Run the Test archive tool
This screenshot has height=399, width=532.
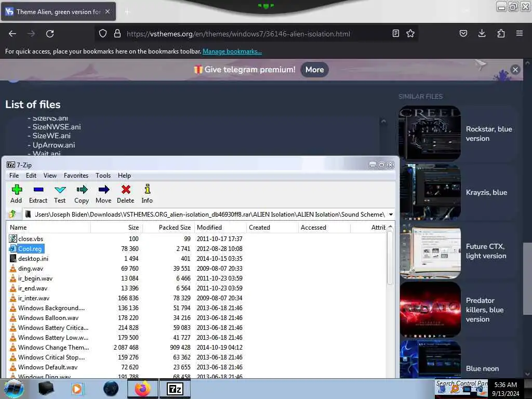tap(60, 194)
